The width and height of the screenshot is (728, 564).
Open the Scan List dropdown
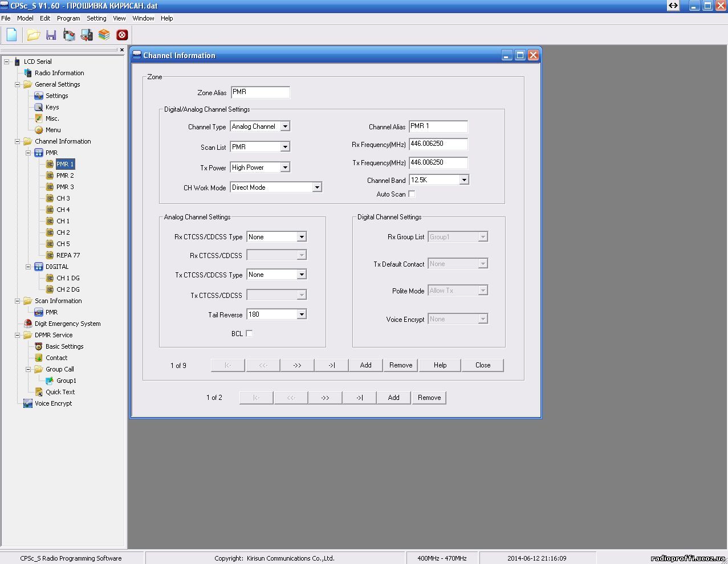coord(286,147)
